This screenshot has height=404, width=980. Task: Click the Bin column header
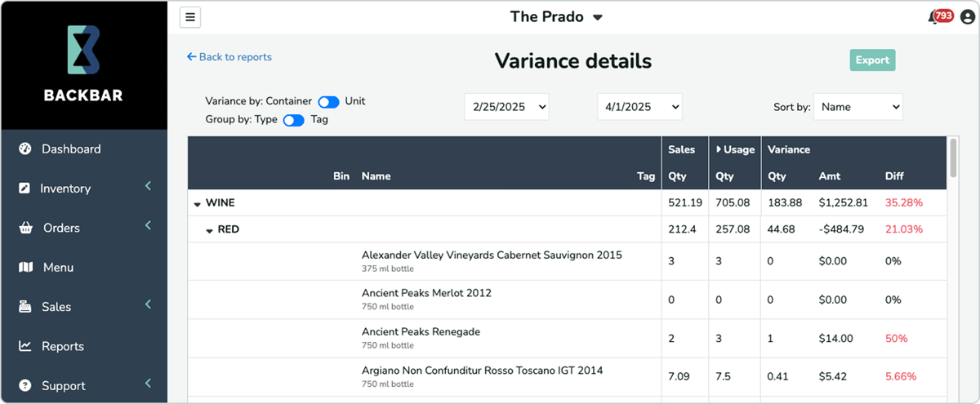tap(341, 176)
